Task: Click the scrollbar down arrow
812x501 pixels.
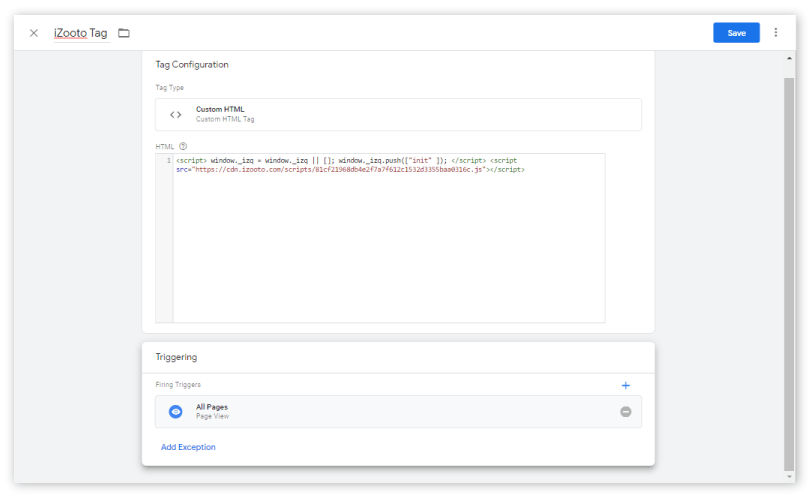Action: point(789,477)
